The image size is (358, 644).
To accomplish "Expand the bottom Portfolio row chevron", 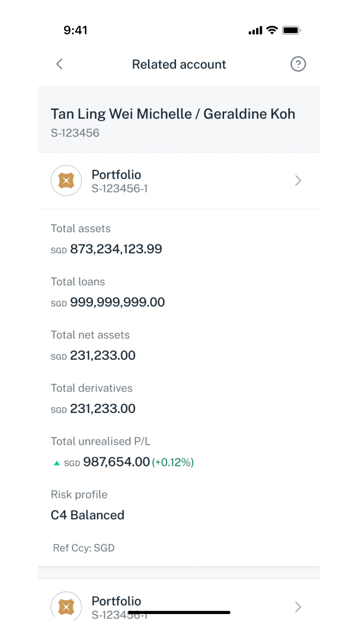I will [298, 607].
